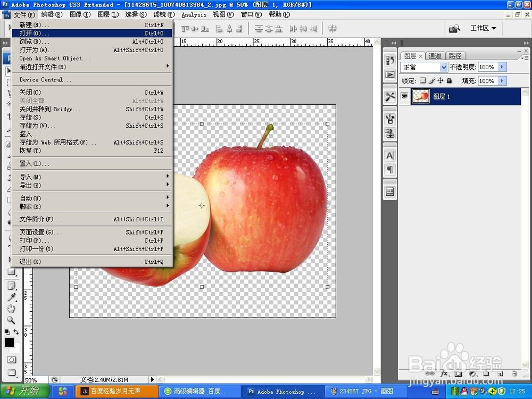Screen dimensions: 532x399
Task: Open the History panel icon in dock
Action: (x=390, y=61)
